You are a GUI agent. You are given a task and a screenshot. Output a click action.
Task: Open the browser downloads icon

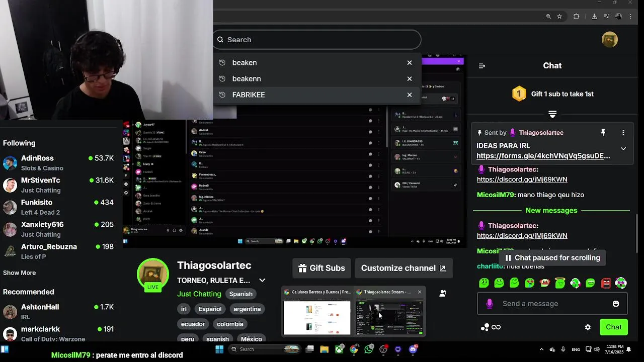(594, 17)
